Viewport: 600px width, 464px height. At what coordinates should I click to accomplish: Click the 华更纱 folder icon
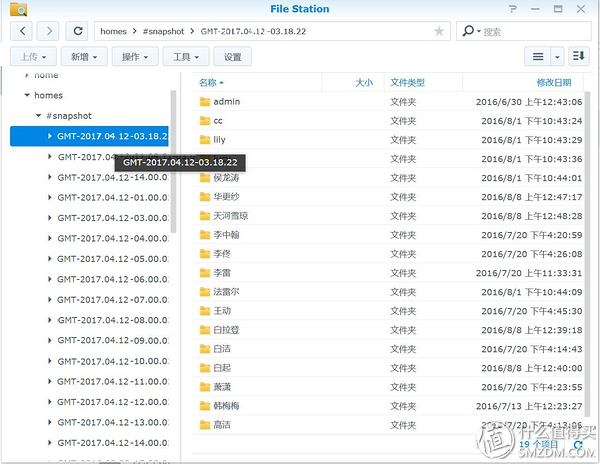click(x=205, y=197)
